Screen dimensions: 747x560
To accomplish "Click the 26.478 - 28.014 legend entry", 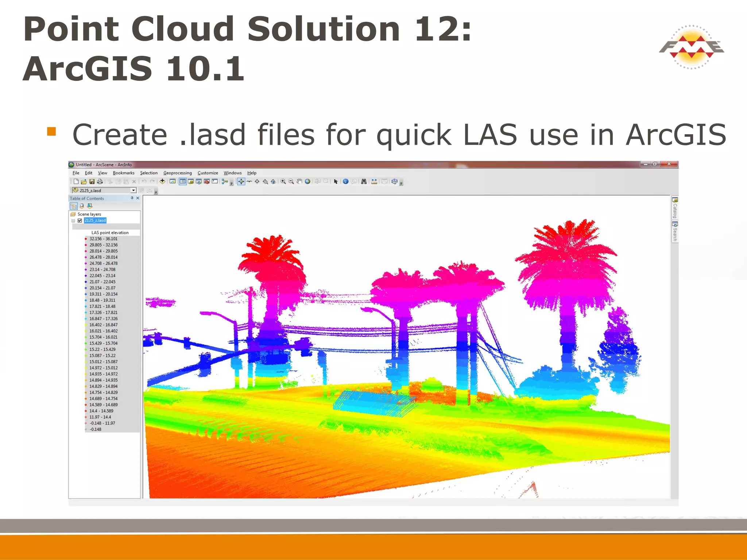I will click(x=104, y=257).
